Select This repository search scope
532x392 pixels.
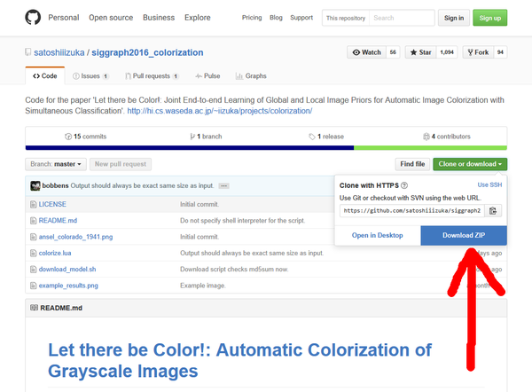tap(346, 18)
